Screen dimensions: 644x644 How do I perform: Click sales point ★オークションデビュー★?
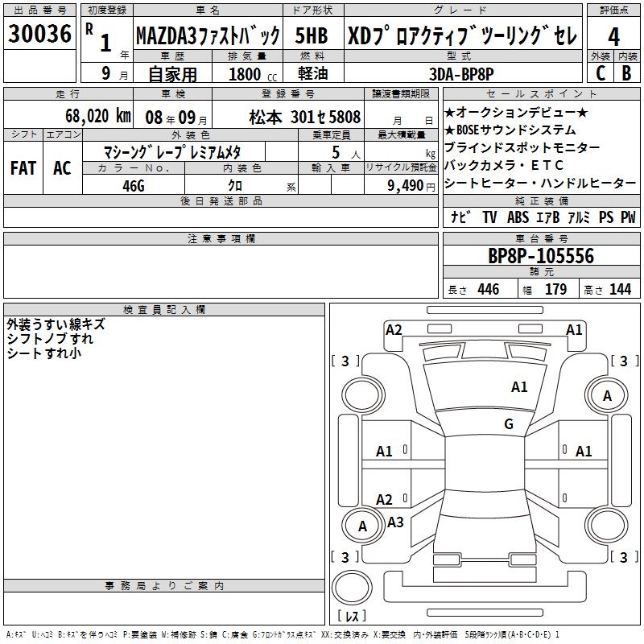[516, 113]
